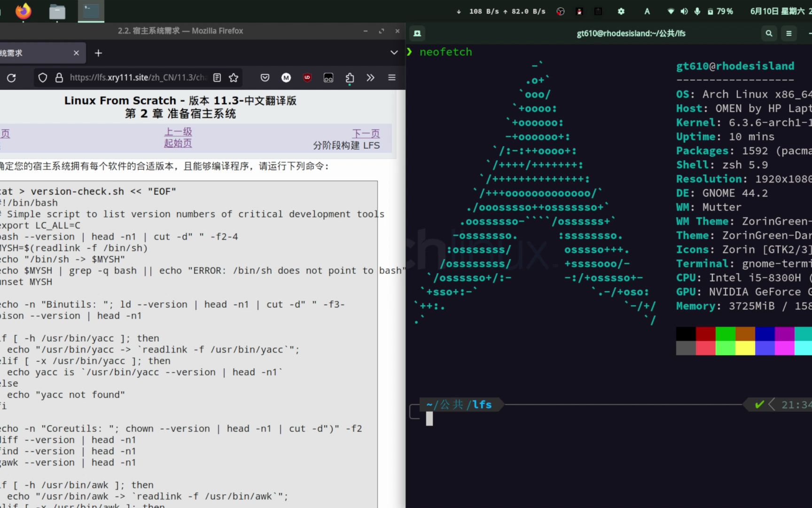The image size is (812, 508).
Task: Open the Wi-Fi status icon
Action: click(x=671, y=11)
